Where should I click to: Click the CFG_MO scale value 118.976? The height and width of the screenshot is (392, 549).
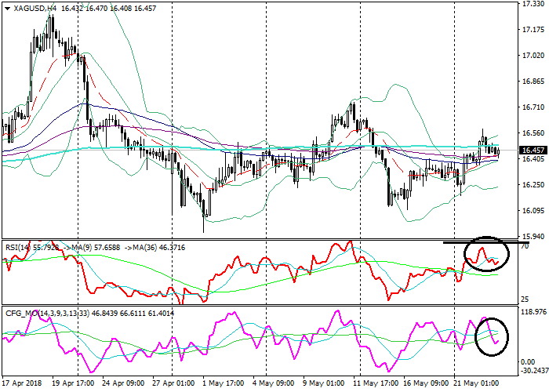coord(533,311)
